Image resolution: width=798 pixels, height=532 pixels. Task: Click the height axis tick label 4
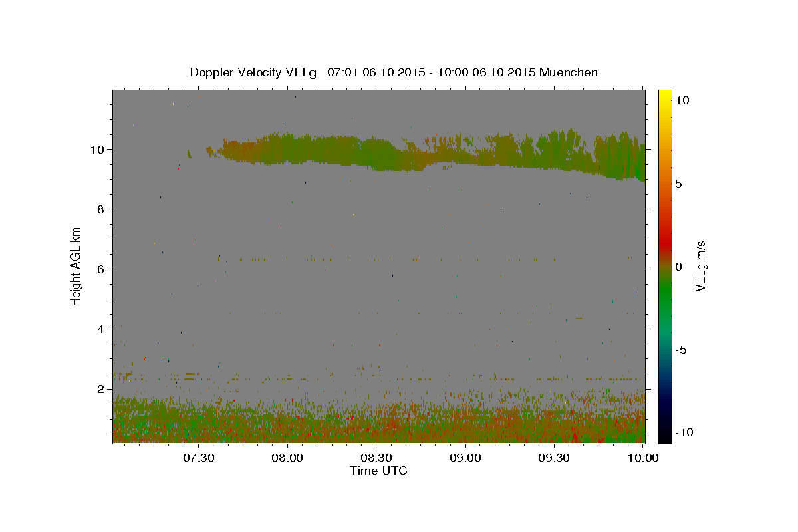click(x=102, y=329)
